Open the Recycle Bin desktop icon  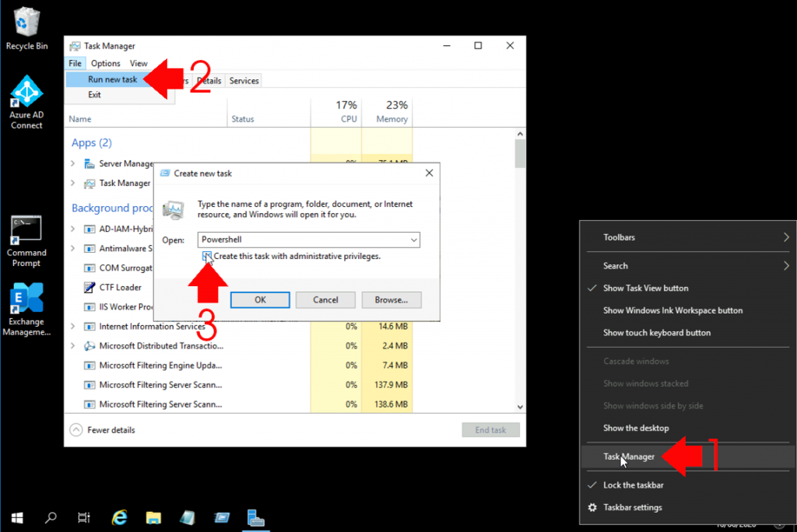(26, 23)
